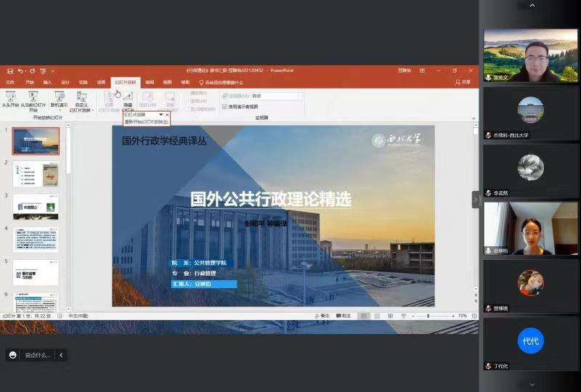Viewport: 581px width, 392px height.
Task: Undo the last action in quick access toolbar
Action: (x=20, y=70)
